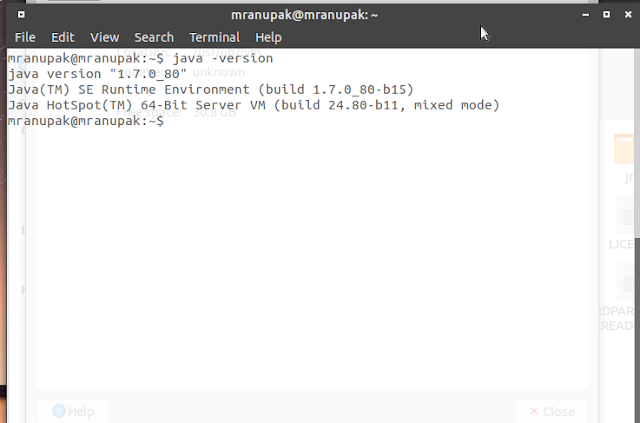Viewport: 640px width, 423px height.
Task: Click the Java HotSpot 64-Bit Server VM line
Action: tap(253, 105)
